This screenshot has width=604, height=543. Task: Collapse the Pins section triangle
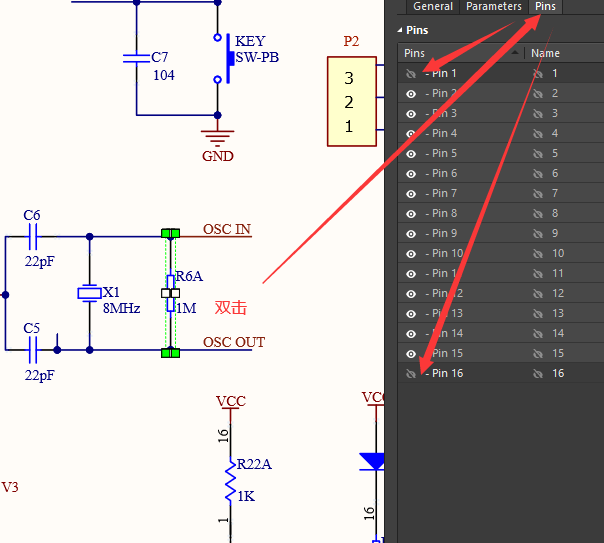[x=400, y=30]
